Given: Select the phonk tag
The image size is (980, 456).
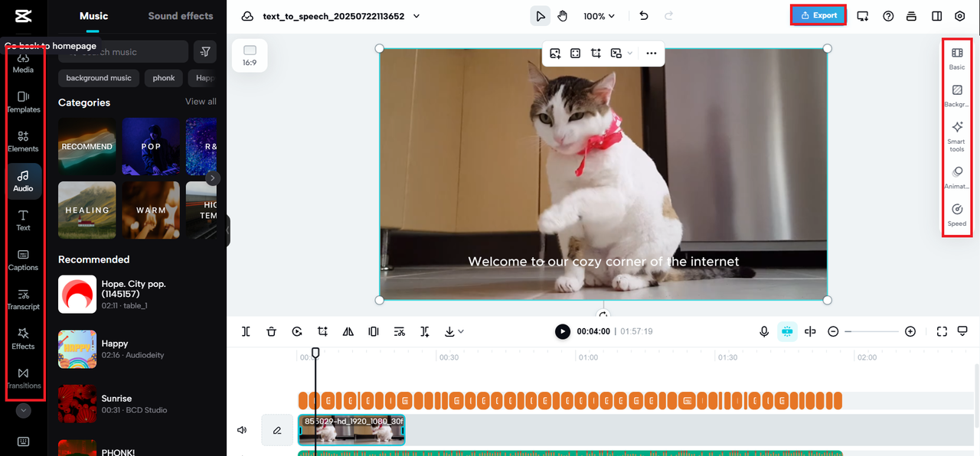Looking at the screenshot, I should [x=164, y=78].
